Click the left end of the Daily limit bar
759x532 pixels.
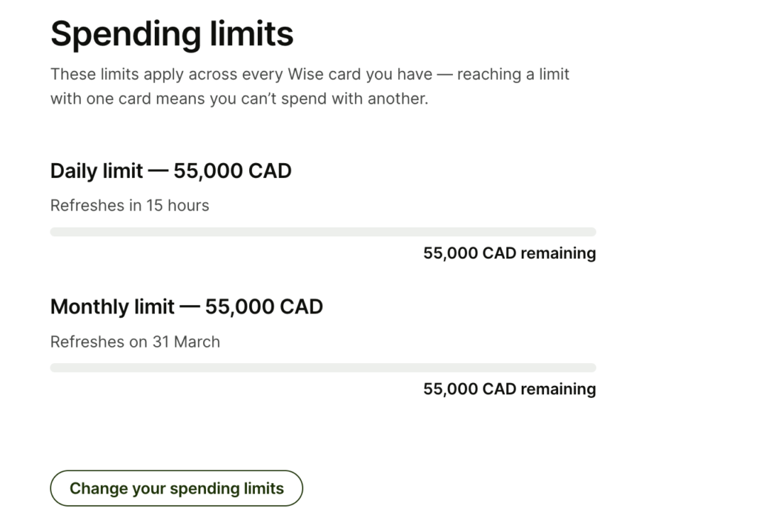54,232
